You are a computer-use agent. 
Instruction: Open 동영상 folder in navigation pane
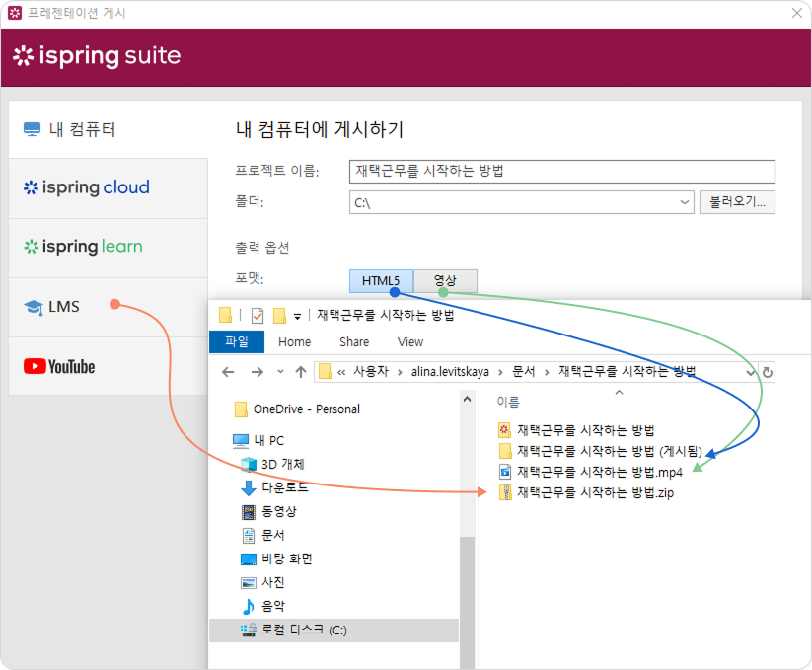(279, 511)
